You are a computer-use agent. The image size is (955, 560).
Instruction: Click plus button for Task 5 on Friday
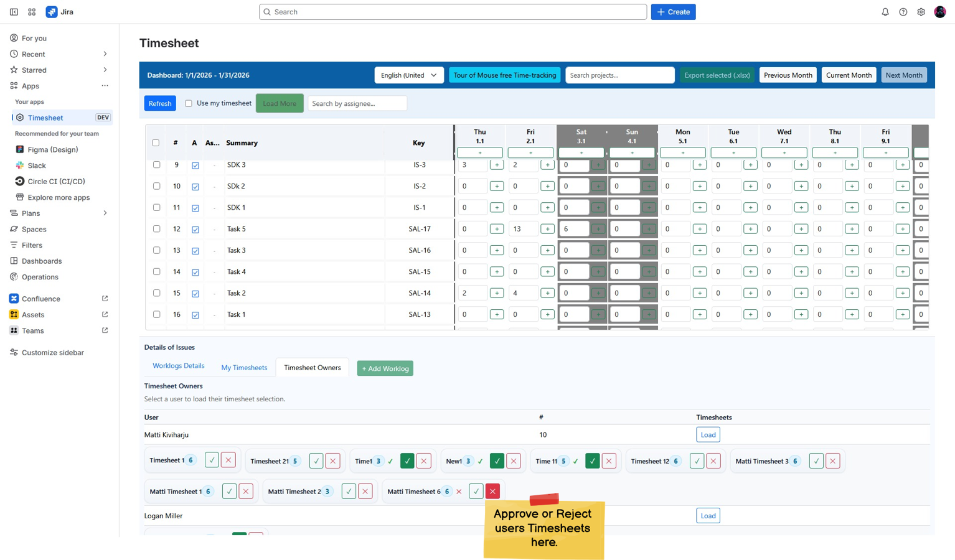click(x=547, y=229)
